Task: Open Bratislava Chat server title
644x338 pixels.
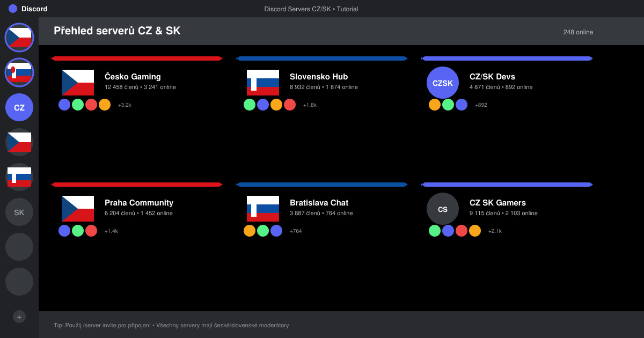Action: [x=319, y=203]
